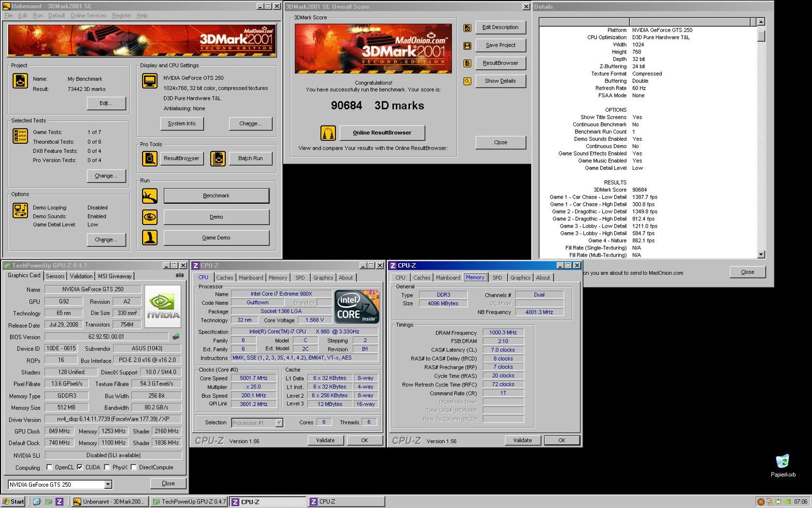Toggle the OpenCL checkbox in GPU-Z
This screenshot has height=508, width=812.
click(x=49, y=467)
